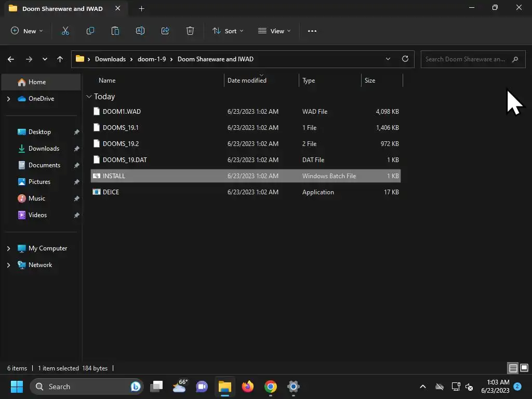Open Videos in quick access
Screen dimensions: 532x399
37,215
